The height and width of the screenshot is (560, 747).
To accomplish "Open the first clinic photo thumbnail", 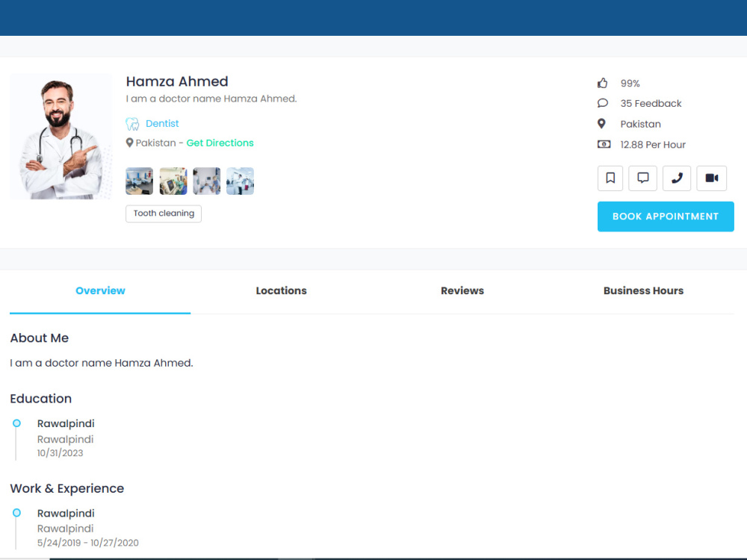I will 139,181.
